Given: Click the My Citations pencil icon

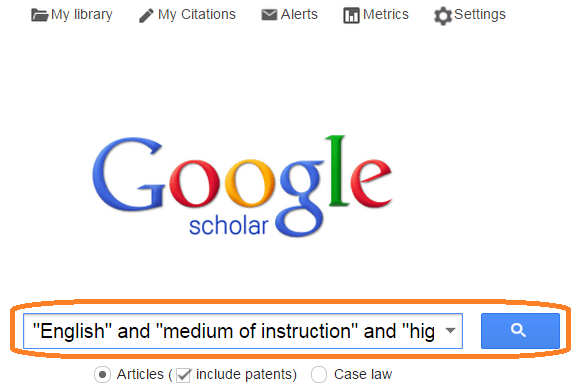Looking at the screenshot, I should pyautogui.click(x=146, y=15).
